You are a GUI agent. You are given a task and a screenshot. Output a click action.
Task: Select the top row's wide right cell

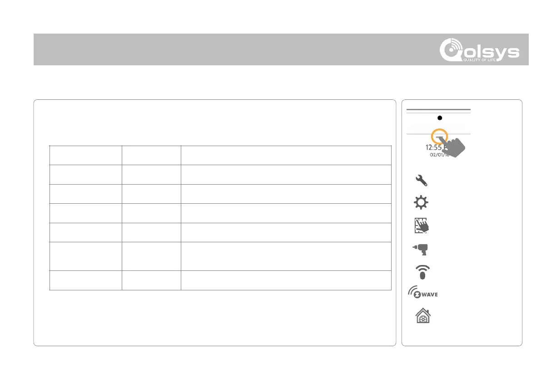tap(286, 155)
